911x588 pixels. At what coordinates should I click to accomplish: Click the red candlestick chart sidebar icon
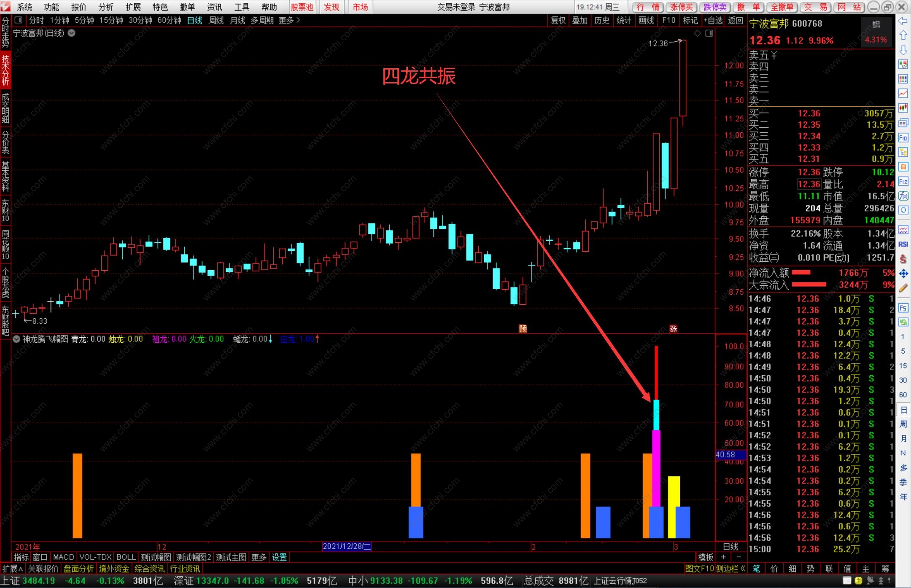pos(903,108)
